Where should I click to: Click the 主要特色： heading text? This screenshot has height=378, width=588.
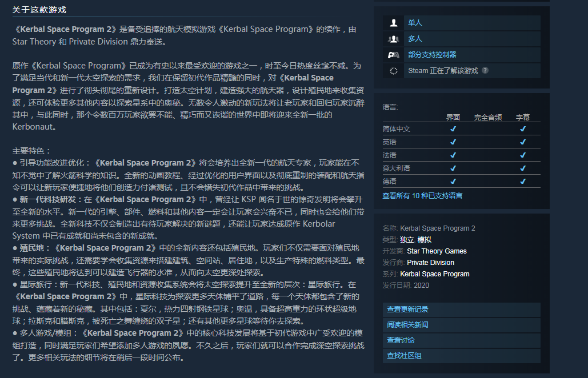coord(31,151)
